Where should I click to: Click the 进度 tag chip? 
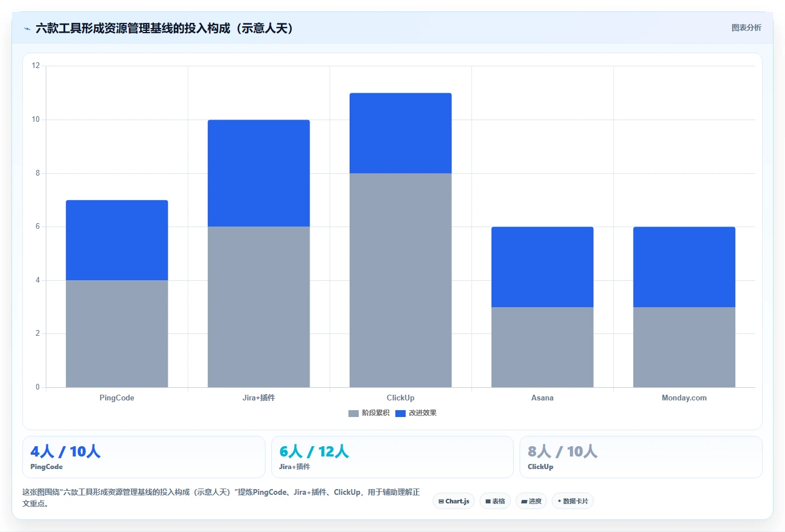click(x=531, y=501)
